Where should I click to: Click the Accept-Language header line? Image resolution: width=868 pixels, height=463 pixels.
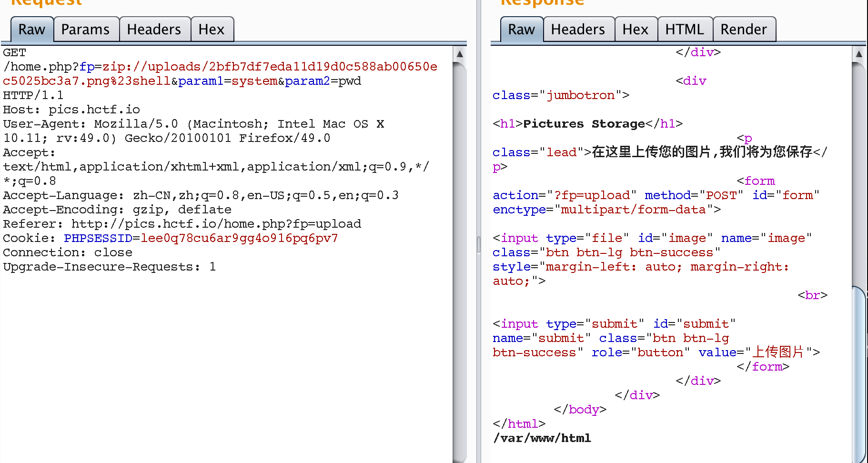click(x=201, y=195)
